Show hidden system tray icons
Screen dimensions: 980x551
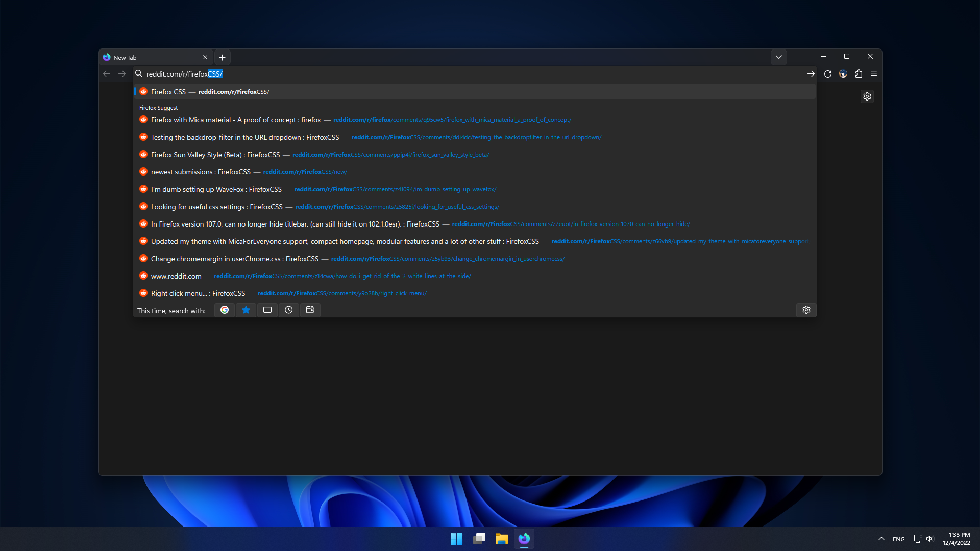[x=881, y=539]
